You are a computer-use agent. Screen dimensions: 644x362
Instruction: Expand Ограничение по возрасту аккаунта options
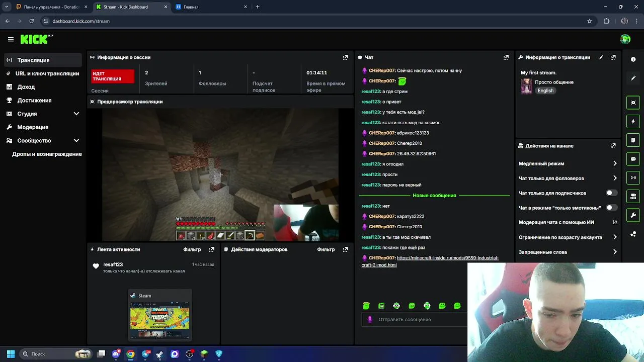point(615,237)
